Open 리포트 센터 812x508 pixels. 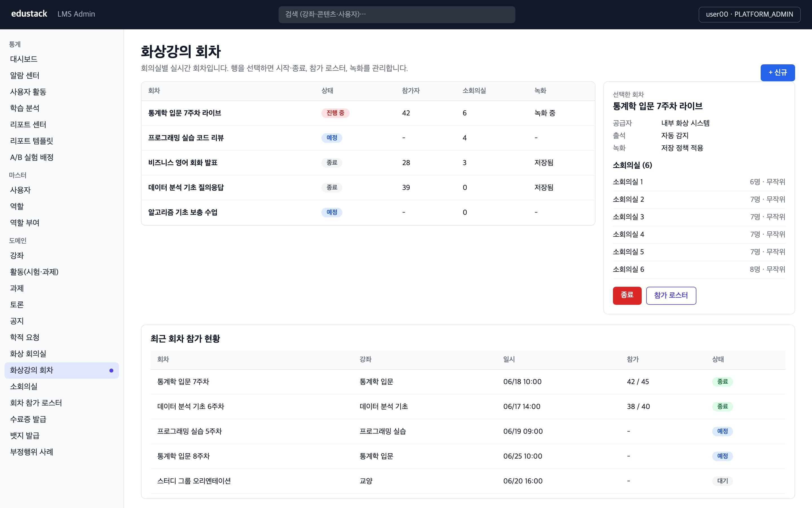coord(62,125)
